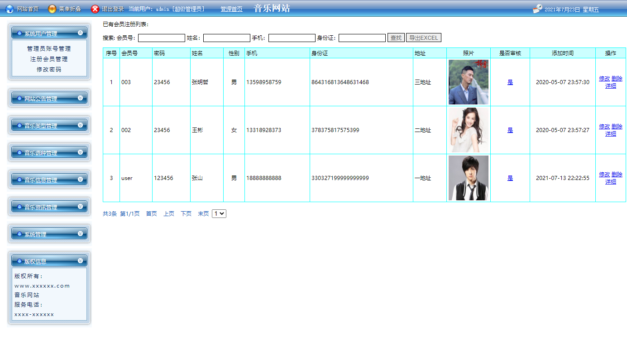Click the megaphone icon near the date display
The width and height of the screenshot is (627, 364).
[537, 8]
